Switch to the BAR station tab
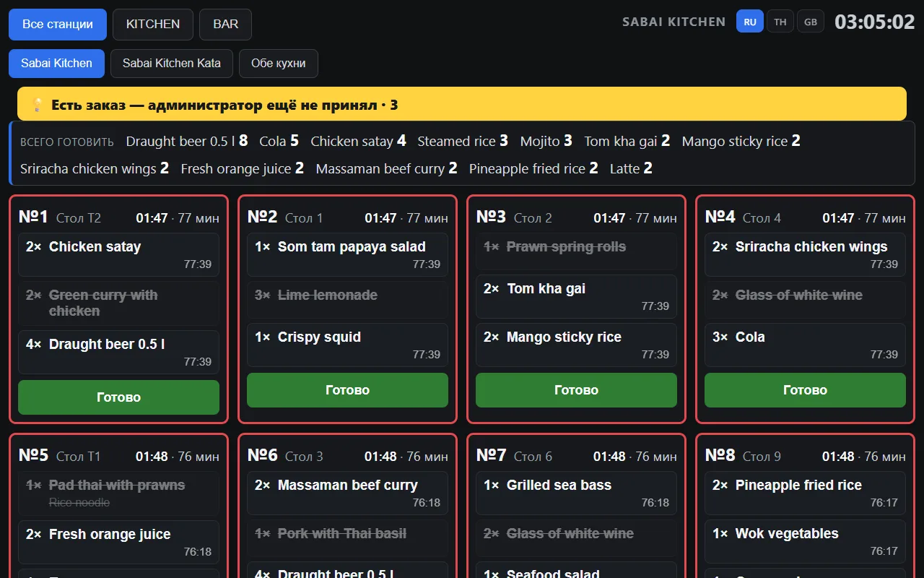Image resolution: width=924 pixels, height=578 pixels. pyautogui.click(x=225, y=25)
